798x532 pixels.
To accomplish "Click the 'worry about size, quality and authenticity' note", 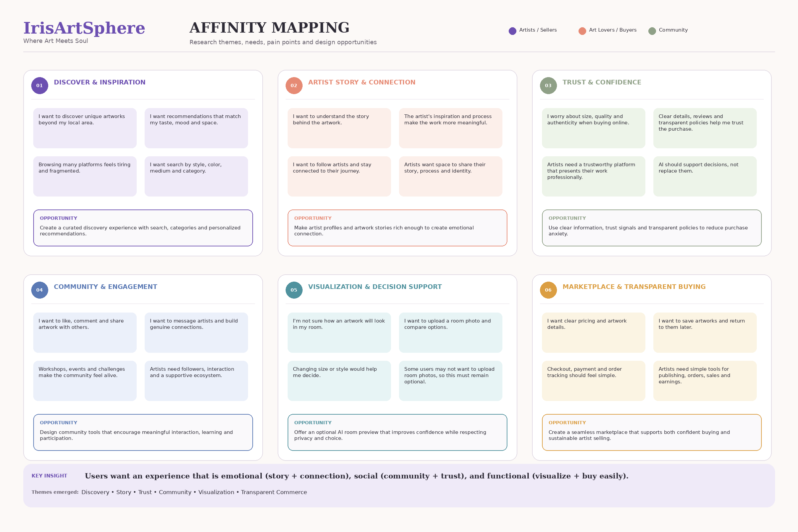I will point(594,128).
